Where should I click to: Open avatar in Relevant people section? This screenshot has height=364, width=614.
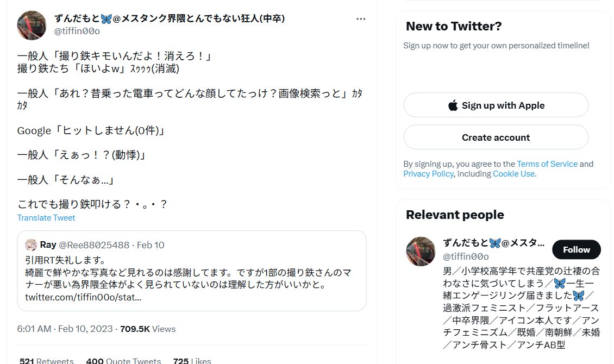click(421, 252)
